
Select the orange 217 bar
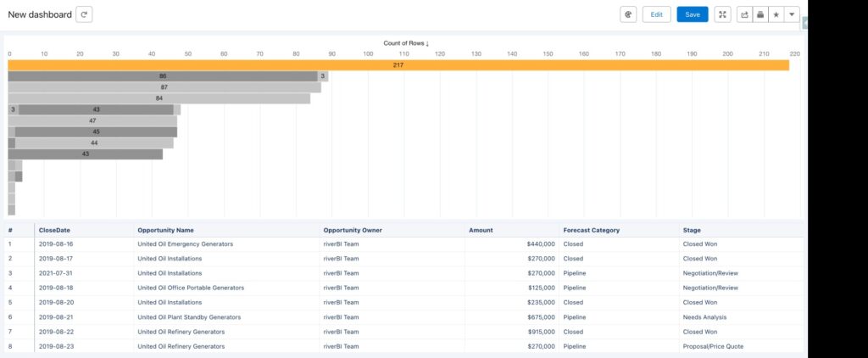tap(398, 65)
